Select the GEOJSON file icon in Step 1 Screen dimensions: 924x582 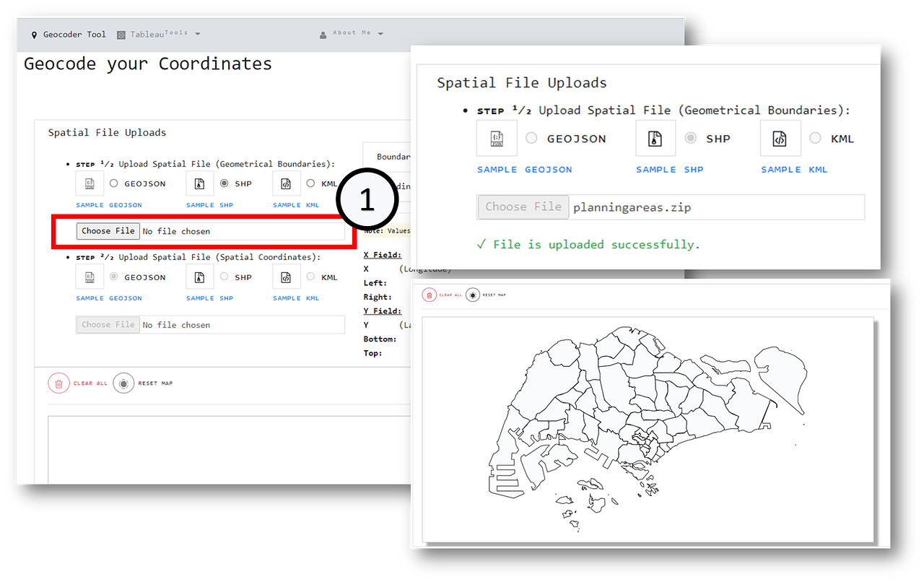tap(90, 183)
